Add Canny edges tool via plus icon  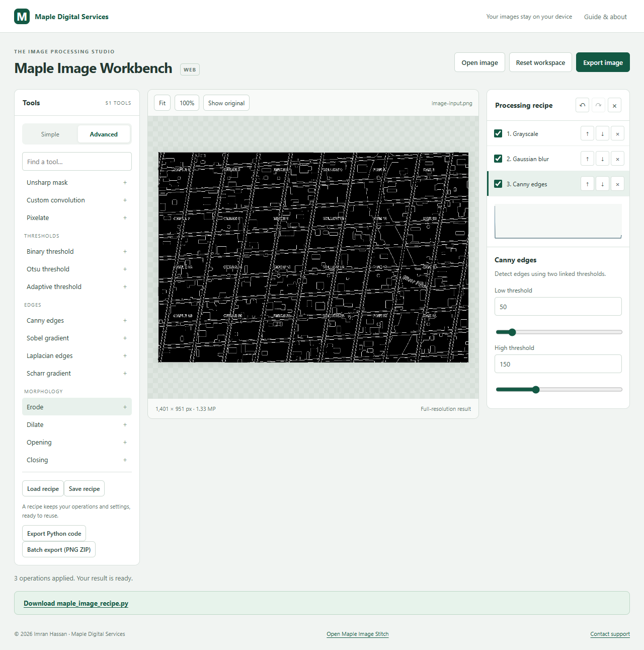[125, 320]
